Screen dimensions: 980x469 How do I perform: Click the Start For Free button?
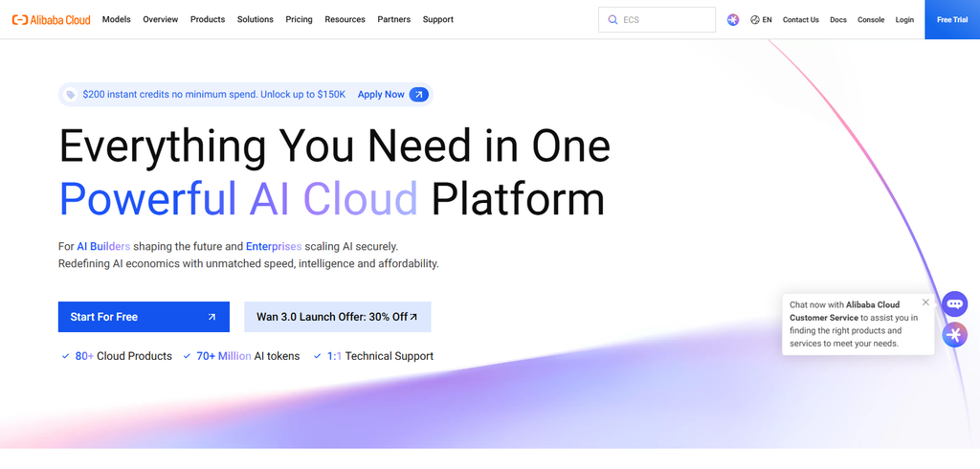pos(144,317)
